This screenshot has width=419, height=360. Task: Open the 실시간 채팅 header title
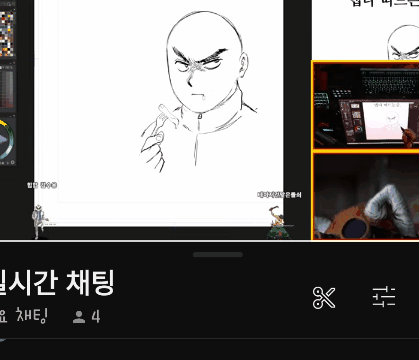pos(57,283)
